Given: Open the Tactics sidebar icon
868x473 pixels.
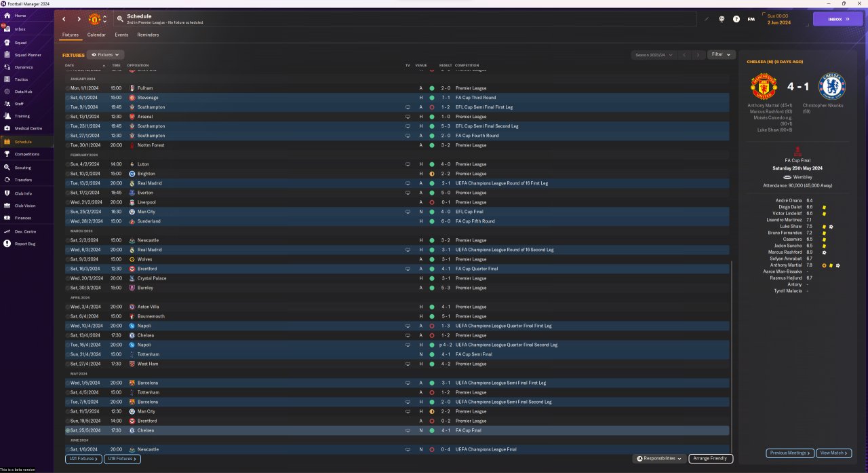Looking at the screenshot, I should pyautogui.click(x=6, y=79).
